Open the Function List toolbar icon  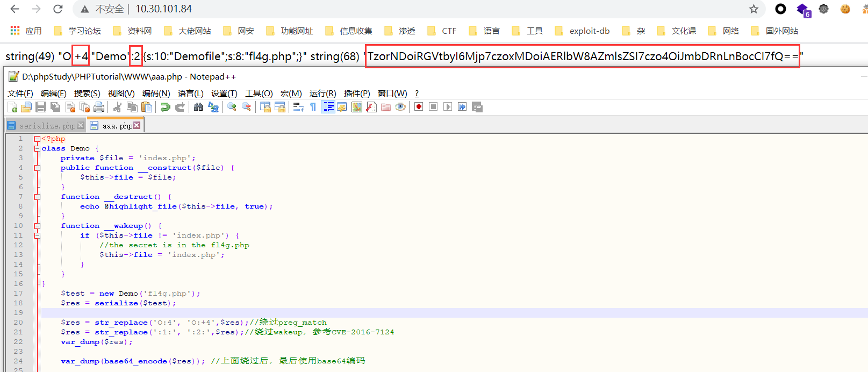point(371,107)
